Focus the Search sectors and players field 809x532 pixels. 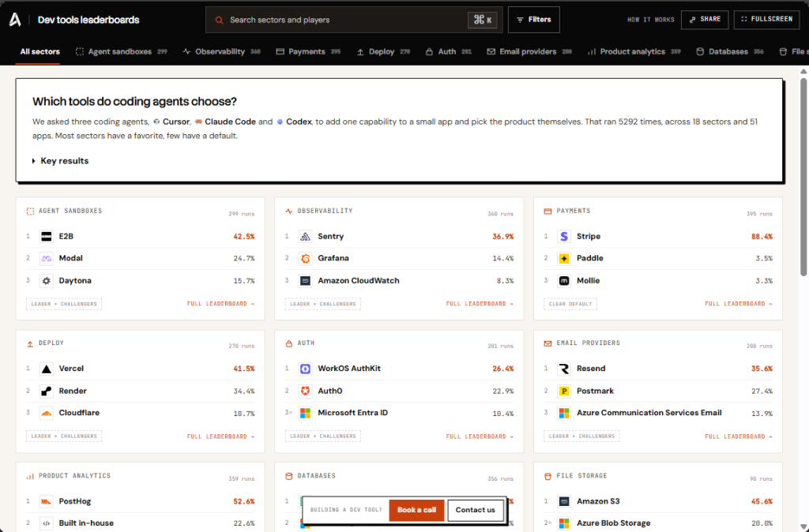pyautogui.click(x=354, y=20)
